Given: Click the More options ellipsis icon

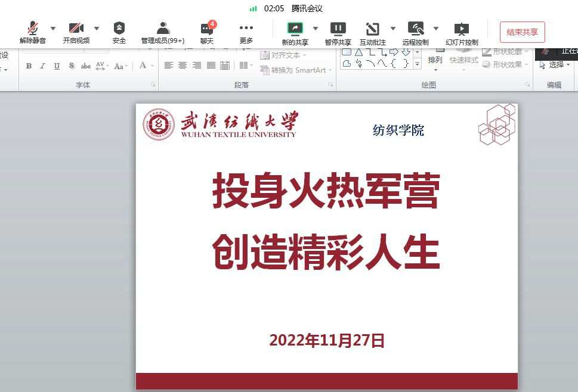Looking at the screenshot, I should coord(246,33).
